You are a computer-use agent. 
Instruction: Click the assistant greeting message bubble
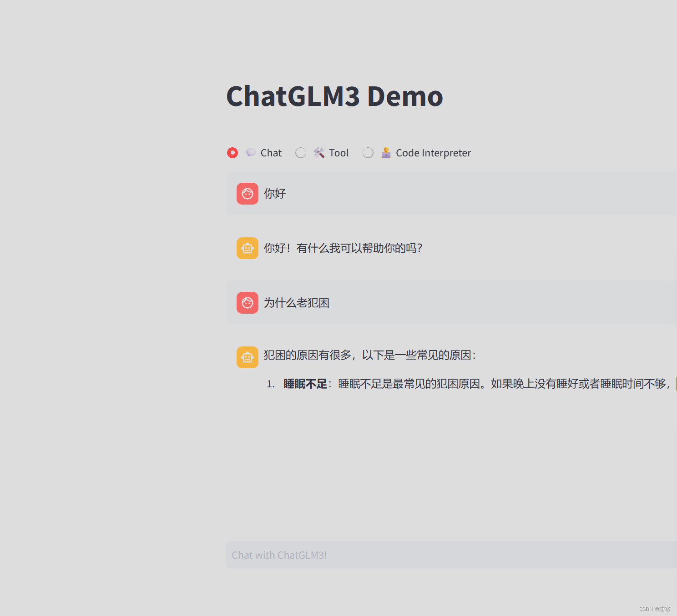343,248
